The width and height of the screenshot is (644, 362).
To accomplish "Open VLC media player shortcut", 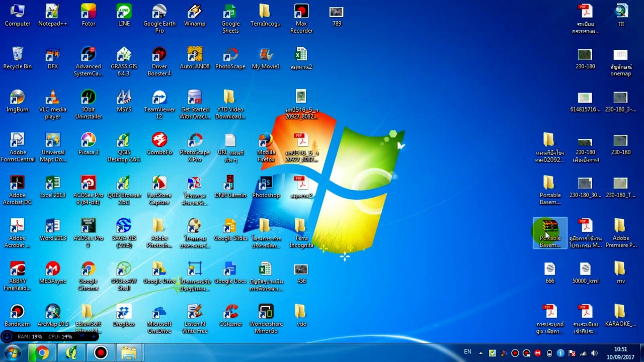I will tap(53, 105).
